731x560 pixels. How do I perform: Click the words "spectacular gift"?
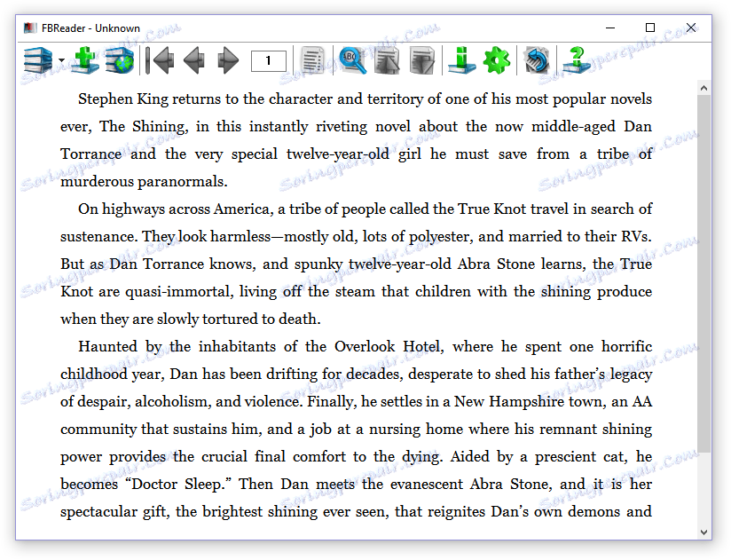pos(114,511)
